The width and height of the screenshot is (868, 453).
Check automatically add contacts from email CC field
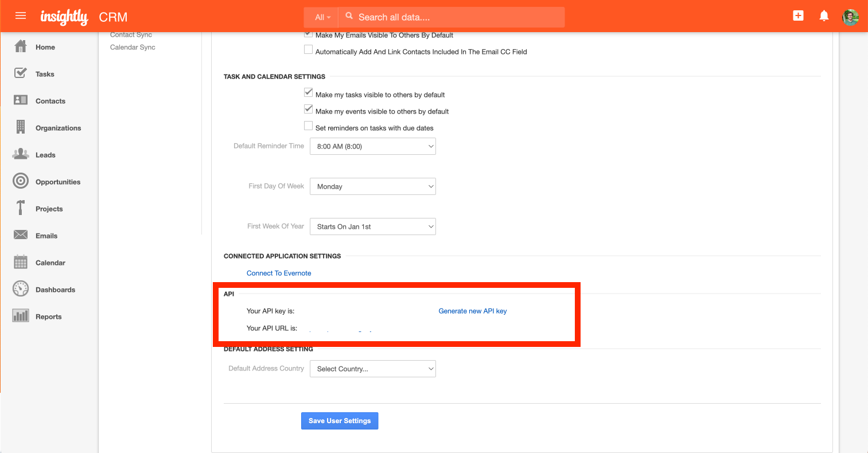click(308, 49)
